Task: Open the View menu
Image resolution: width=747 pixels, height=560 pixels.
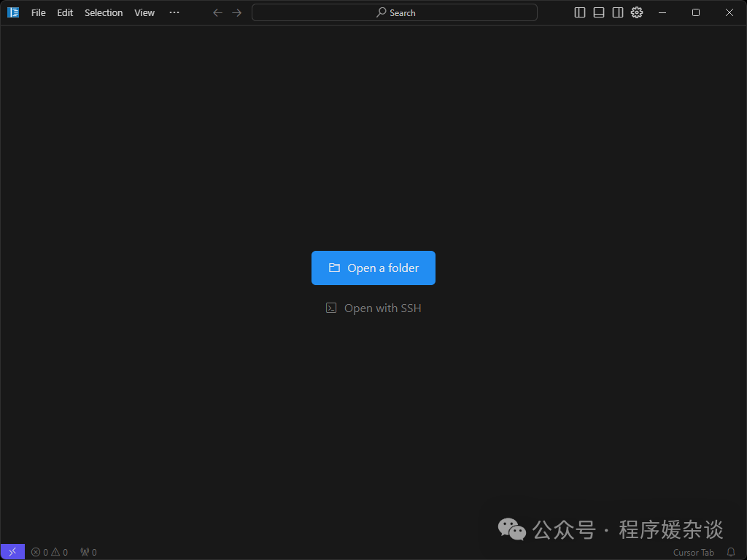Action: click(144, 12)
